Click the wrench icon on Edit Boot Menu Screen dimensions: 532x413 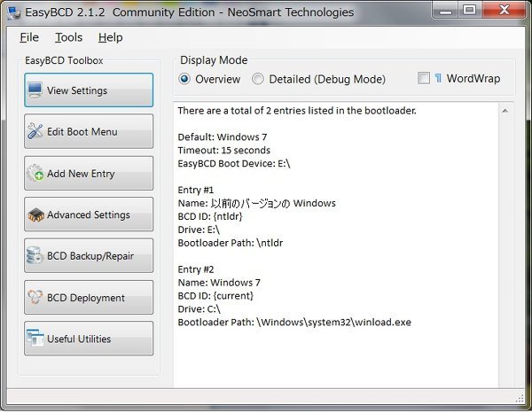(35, 131)
